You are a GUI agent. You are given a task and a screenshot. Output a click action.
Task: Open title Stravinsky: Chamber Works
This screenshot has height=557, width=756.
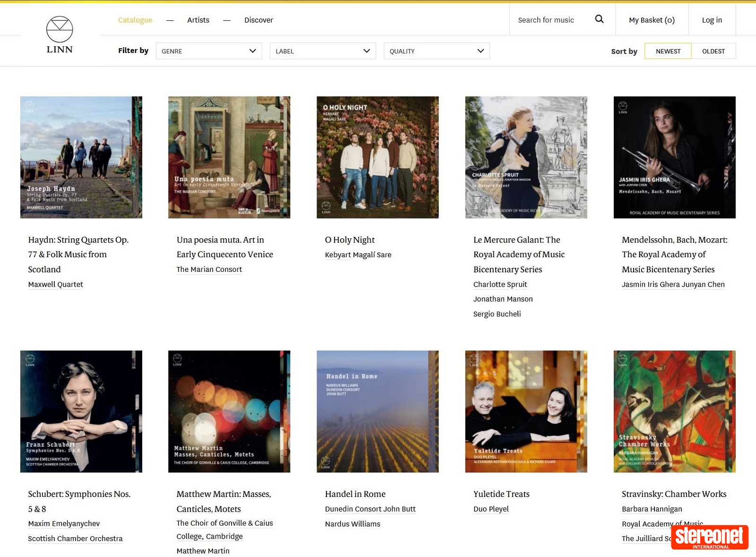pos(674,494)
